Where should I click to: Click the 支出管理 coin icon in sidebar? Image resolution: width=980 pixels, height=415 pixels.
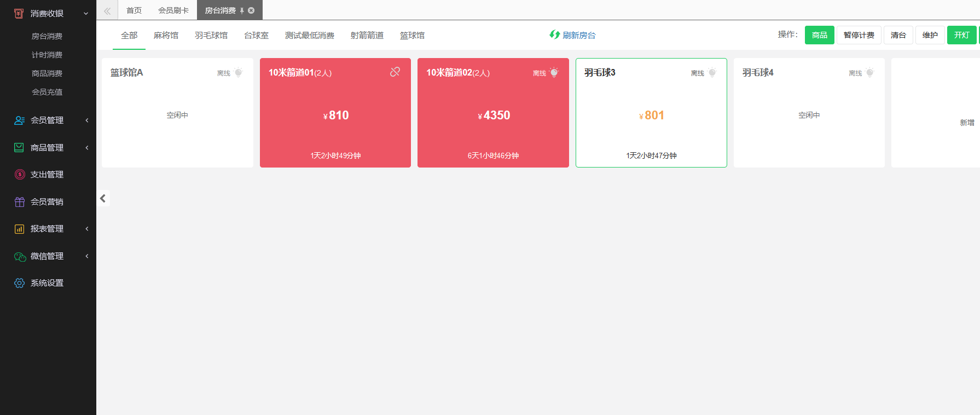click(20, 175)
